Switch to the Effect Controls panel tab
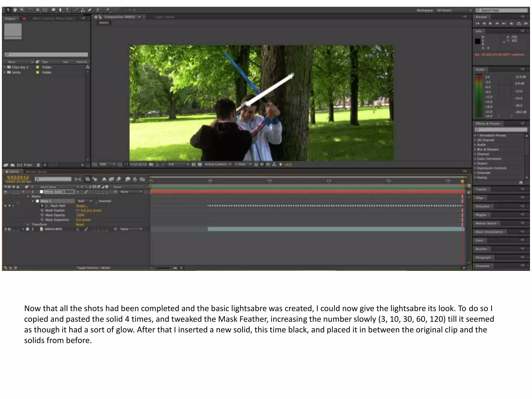This screenshot has height=399, width=532. (54, 18)
